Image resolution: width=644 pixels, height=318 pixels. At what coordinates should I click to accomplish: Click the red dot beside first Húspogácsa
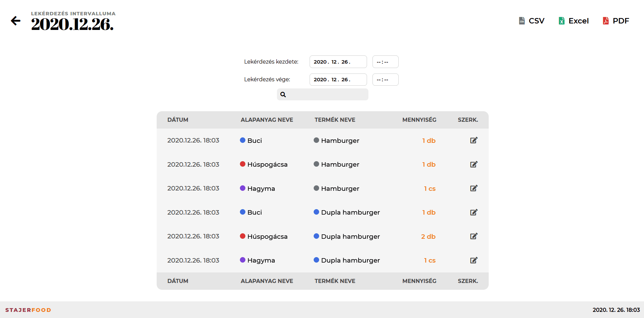click(243, 164)
